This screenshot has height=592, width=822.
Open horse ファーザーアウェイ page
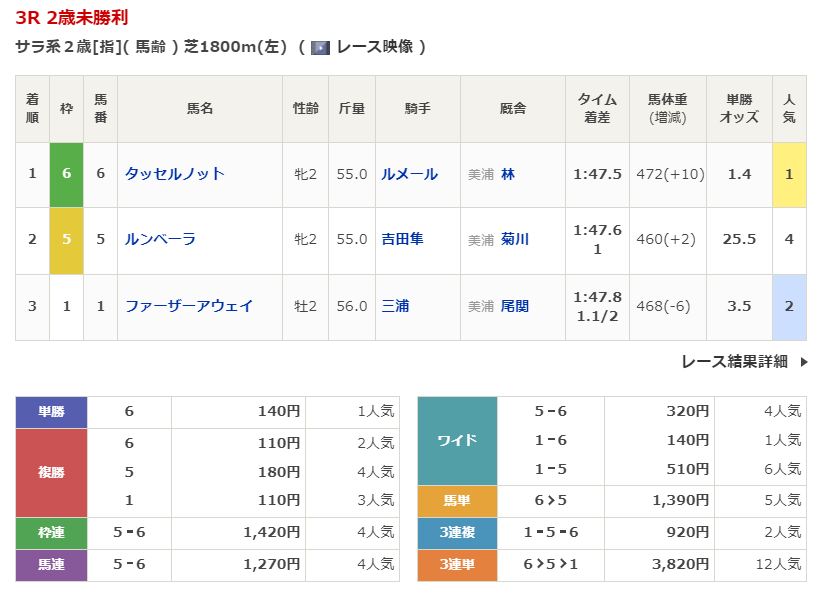[188, 306]
